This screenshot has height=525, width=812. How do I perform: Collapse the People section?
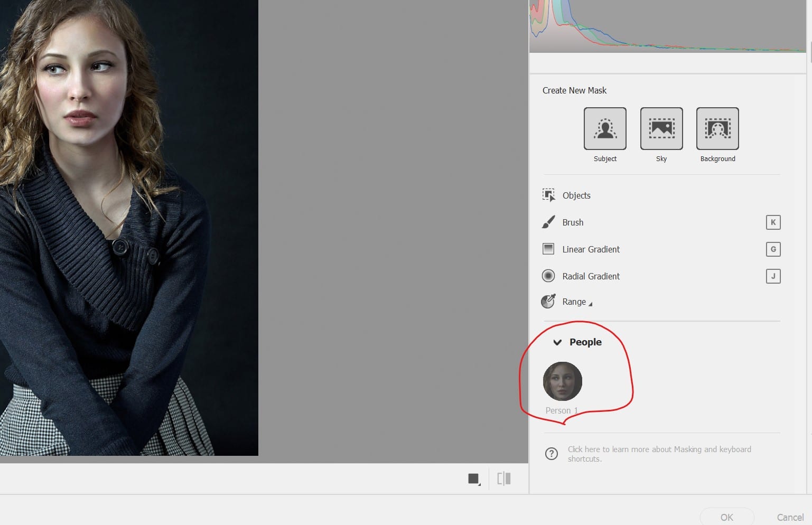pos(557,342)
